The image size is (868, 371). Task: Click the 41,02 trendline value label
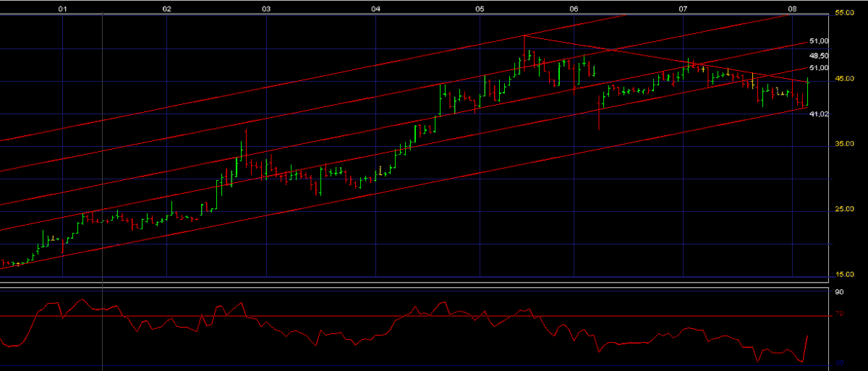point(819,114)
